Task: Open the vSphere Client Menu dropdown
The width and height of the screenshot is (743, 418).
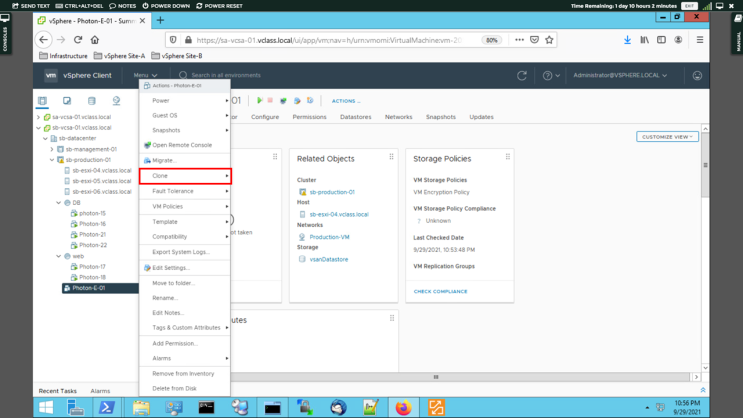Action: (x=145, y=75)
